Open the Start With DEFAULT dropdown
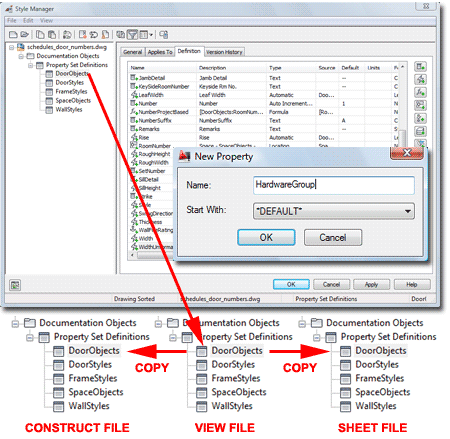The height and width of the screenshot is (439, 450). pyautogui.click(x=334, y=211)
